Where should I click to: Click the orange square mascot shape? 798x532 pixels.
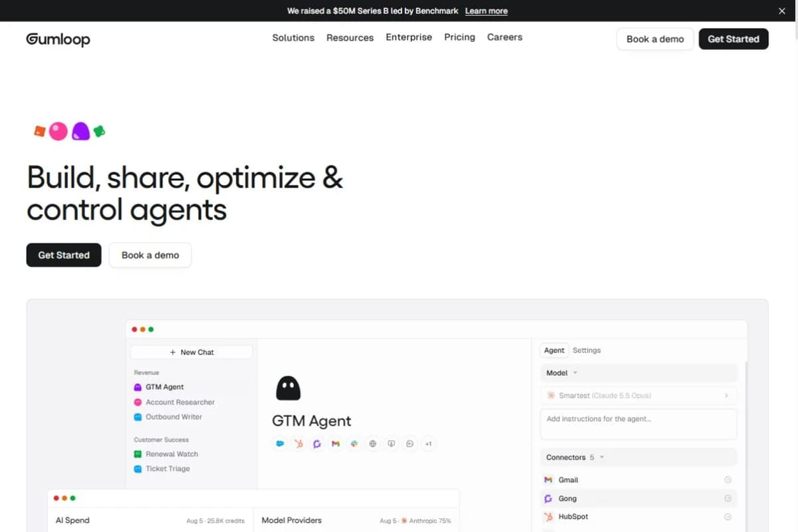[x=40, y=131]
